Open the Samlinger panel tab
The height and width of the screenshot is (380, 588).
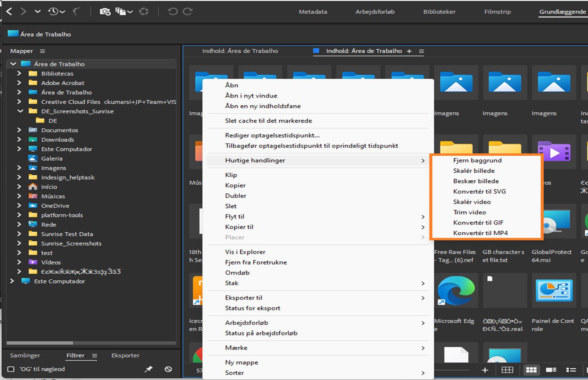25,355
